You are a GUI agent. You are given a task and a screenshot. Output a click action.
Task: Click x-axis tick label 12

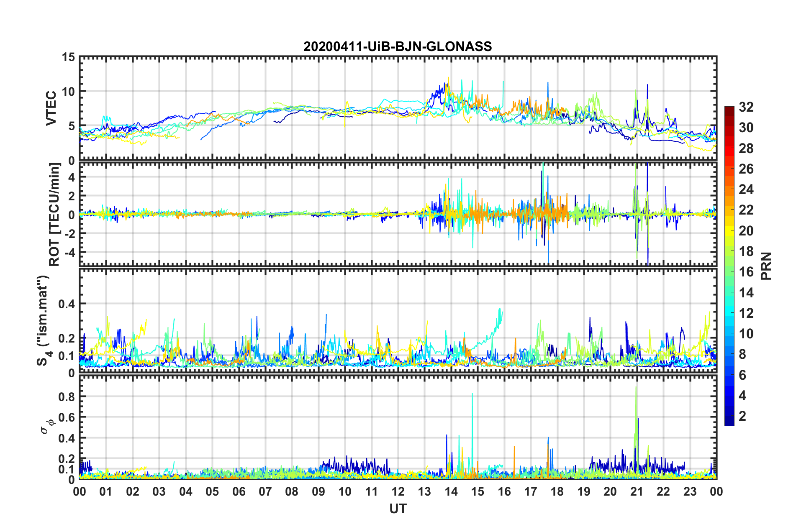398,491
